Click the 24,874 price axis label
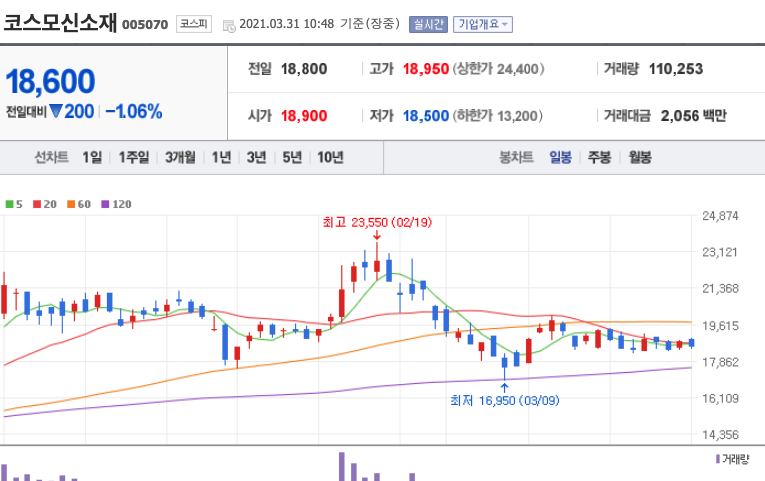The image size is (765, 481). [x=720, y=216]
